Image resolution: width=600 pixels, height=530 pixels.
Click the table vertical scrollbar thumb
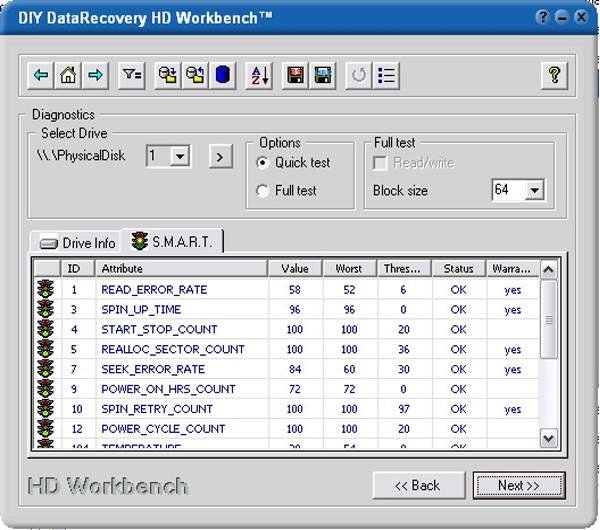tap(548, 319)
